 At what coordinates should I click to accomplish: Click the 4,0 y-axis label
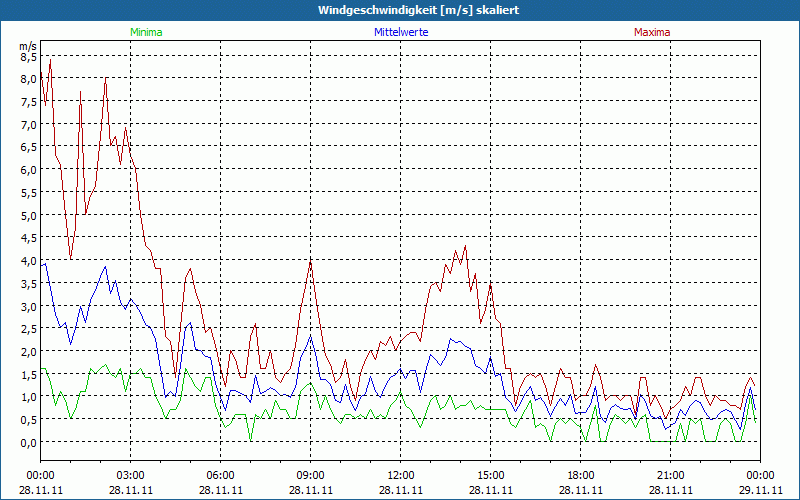click(x=29, y=261)
